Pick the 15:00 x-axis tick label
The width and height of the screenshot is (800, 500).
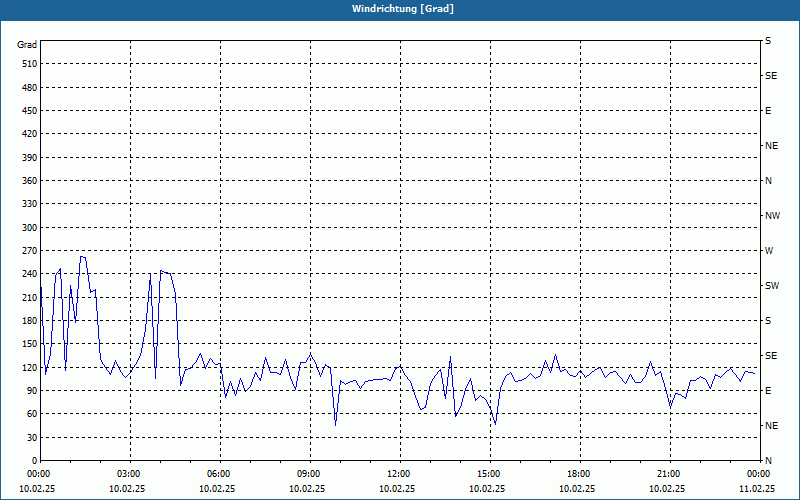click(x=487, y=474)
